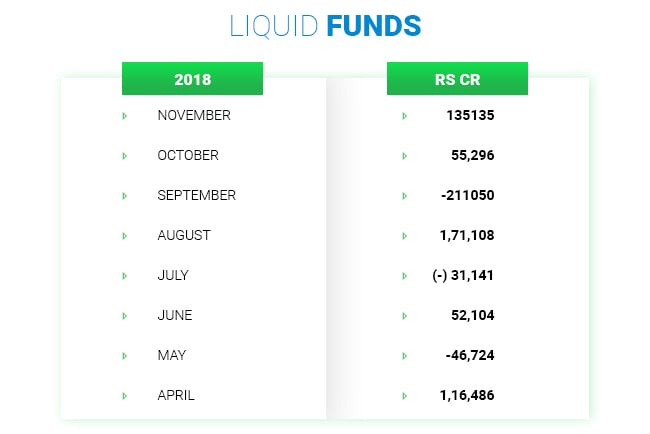Click the arrow icon beside APRIL
The image size is (650, 434).
pos(124,396)
